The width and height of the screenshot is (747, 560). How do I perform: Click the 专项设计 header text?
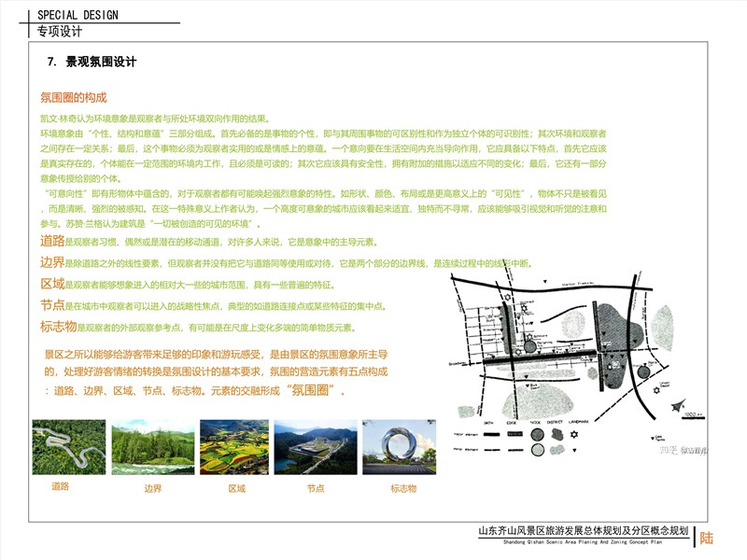point(60,32)
